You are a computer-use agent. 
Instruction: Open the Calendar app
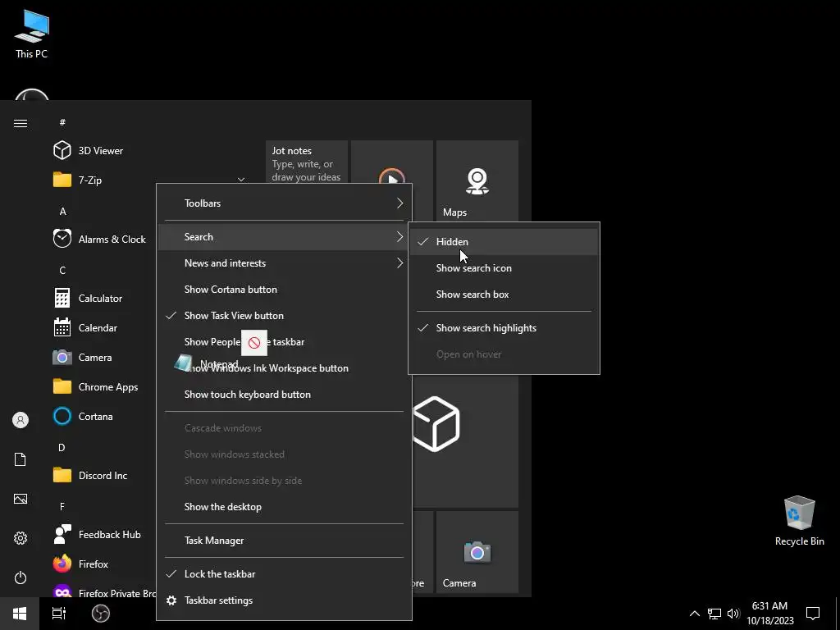tap(85, 328)
